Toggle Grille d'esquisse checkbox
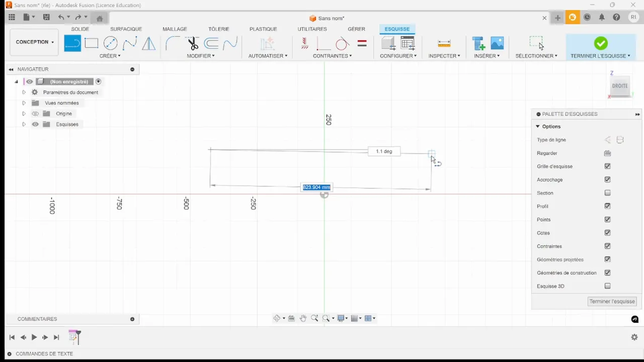The height and width of the screenshot is (362, 644). (x=607, y=166)
